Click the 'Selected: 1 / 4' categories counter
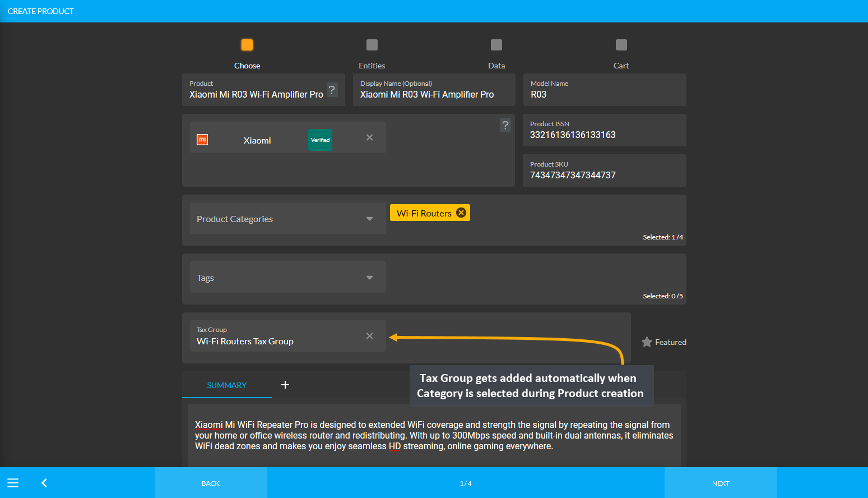 [x=663, y=237]
